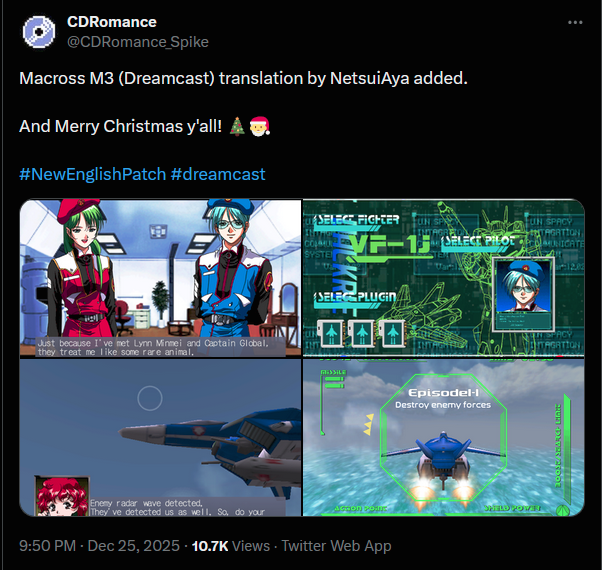The height and width of the screenshot is (570, 602).
Task: Click the CDRomance display name
Action: point(112,22)
